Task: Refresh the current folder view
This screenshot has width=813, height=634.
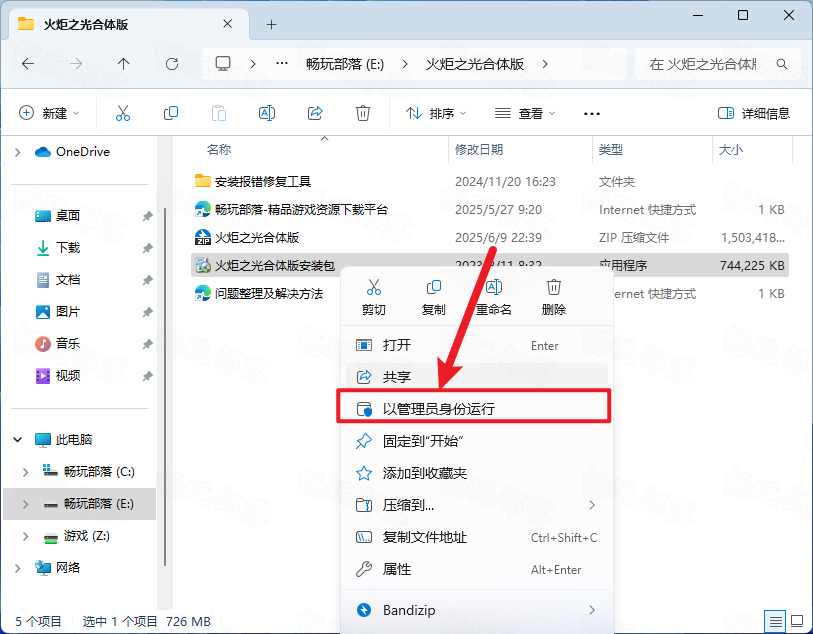Action: click(172, 64)
